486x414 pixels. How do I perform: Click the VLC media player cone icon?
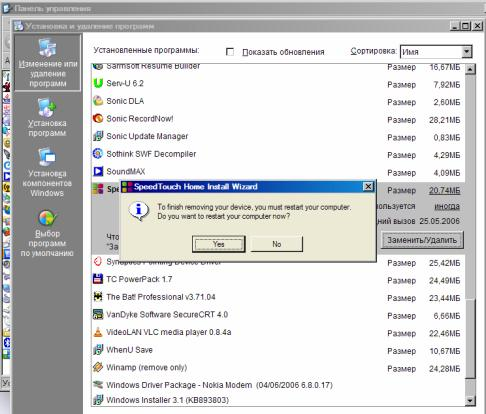(98, 332)
